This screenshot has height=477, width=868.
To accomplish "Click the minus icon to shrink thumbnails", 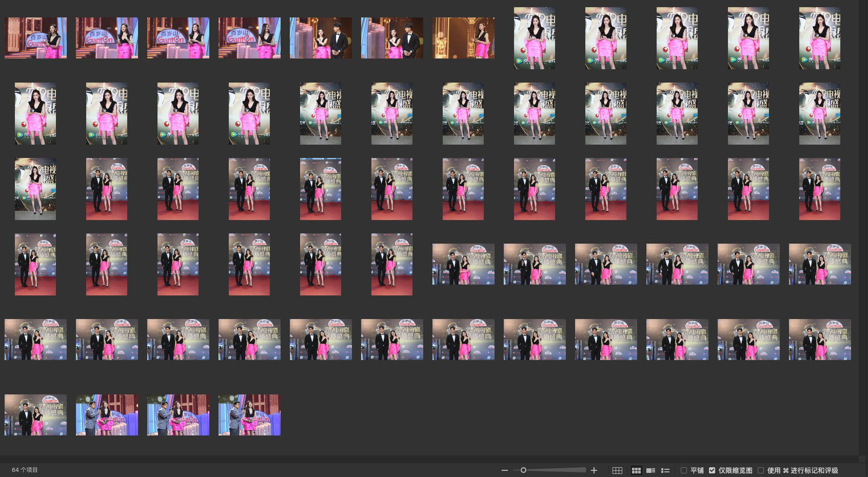I will (x=505, y=470).
